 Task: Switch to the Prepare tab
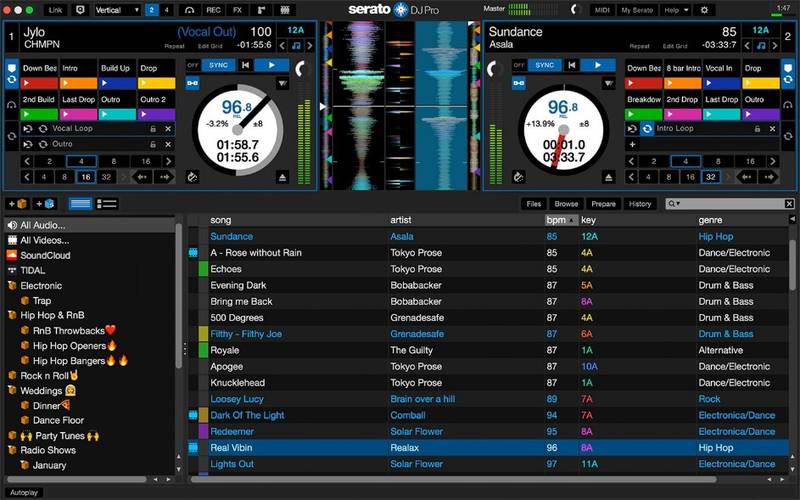coord(603,204)
